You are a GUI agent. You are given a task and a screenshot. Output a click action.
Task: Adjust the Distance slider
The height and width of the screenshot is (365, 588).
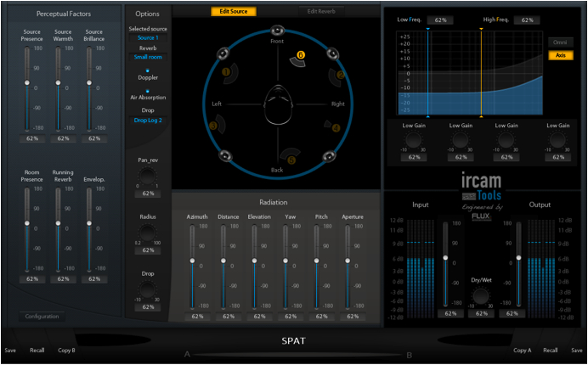click(x=223, y=267)
